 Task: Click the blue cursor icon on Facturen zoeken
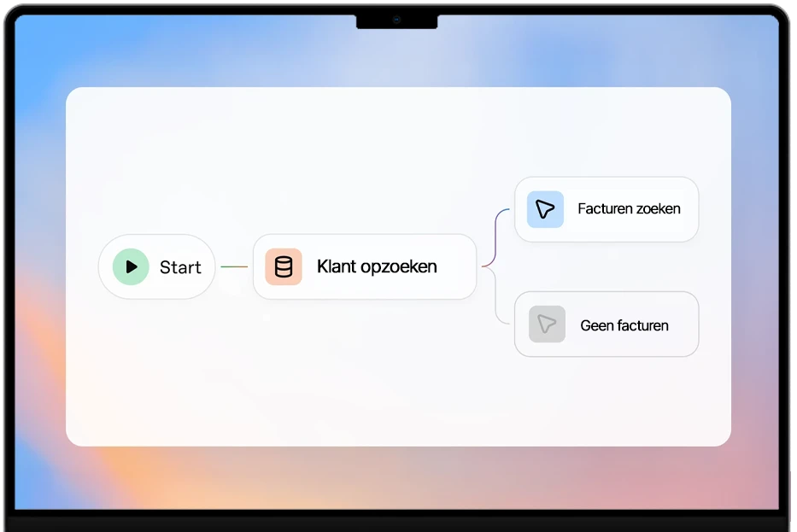point(545,208)
